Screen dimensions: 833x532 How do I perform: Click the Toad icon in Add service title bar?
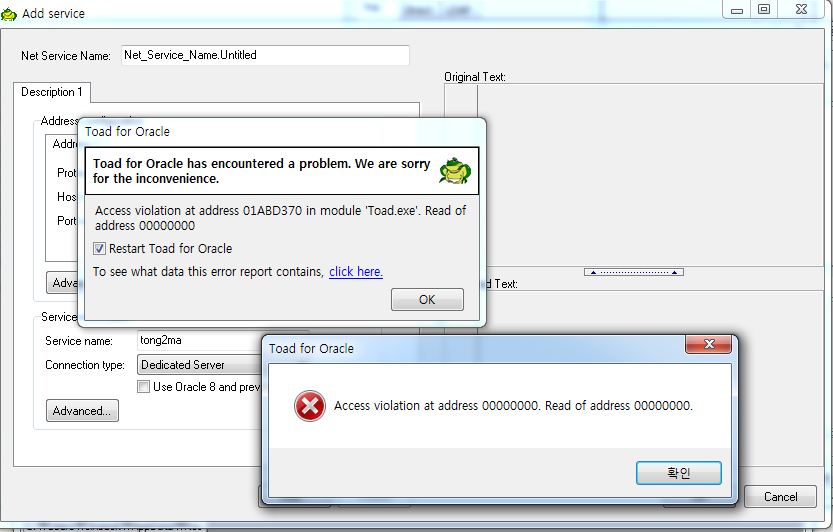pyautogui.click(x=8, y=14)
